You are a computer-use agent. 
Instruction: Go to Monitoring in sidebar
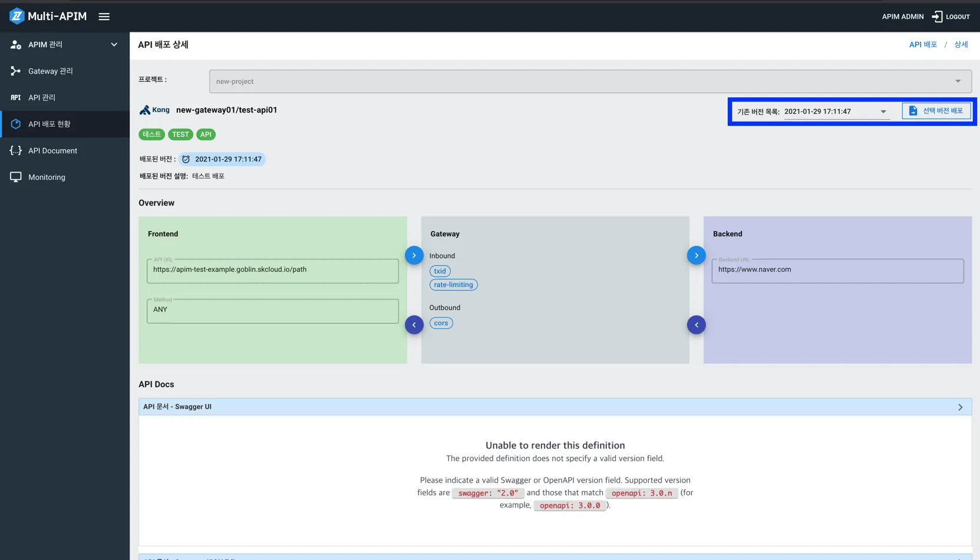click(47, 177)
